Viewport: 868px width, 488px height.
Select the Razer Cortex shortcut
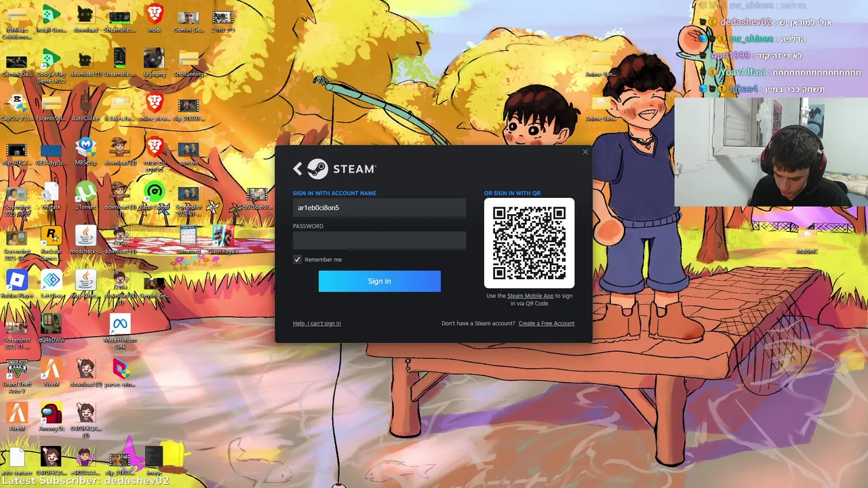[x=155, y=195]
